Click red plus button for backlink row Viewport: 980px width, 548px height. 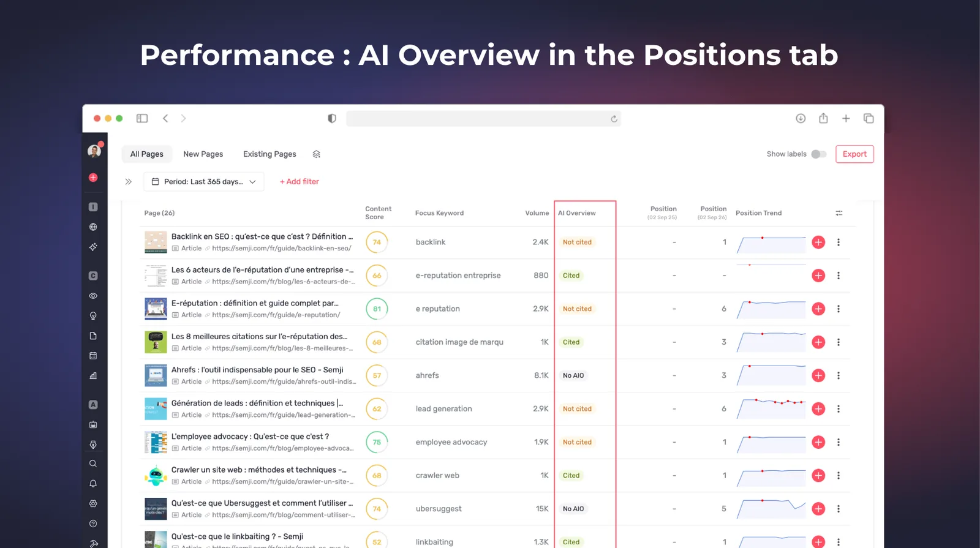pos(818,242)
